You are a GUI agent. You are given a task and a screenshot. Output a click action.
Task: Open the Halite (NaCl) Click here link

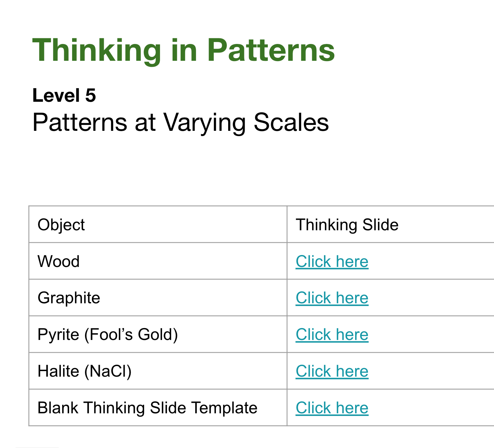332,371
